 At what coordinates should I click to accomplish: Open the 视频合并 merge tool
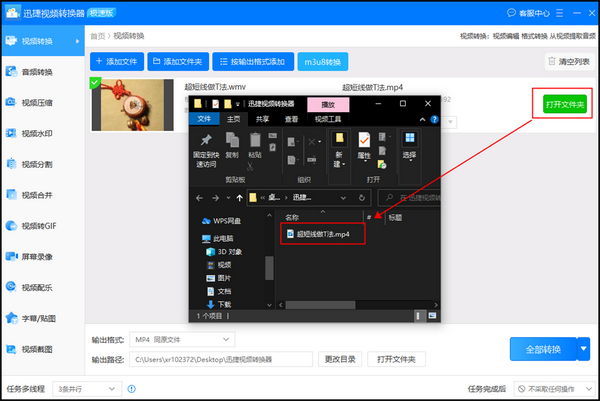(37, 195)
